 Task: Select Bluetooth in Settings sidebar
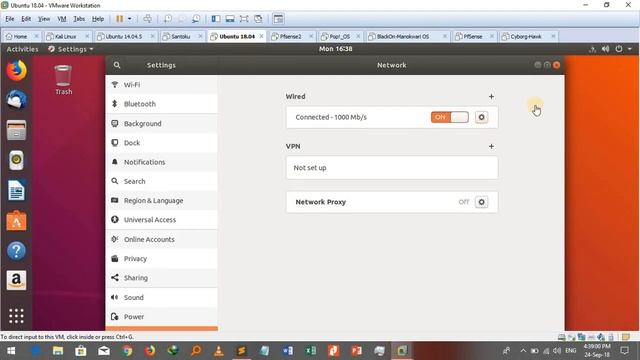(162, 104)
